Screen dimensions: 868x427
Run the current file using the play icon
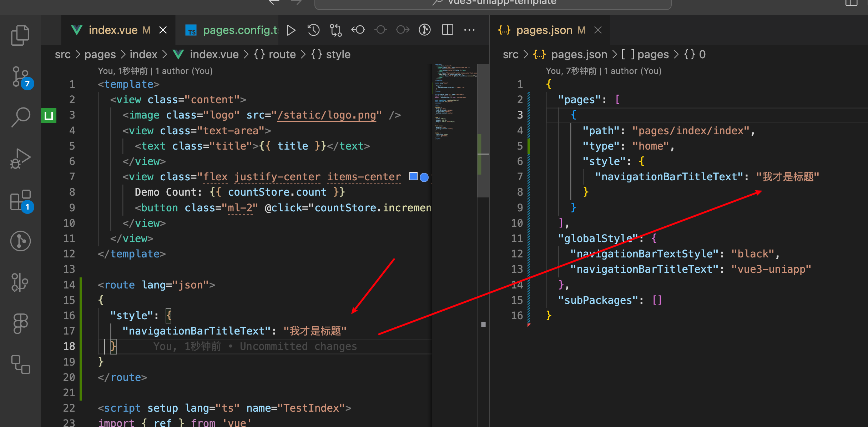(x=291, y=30)
